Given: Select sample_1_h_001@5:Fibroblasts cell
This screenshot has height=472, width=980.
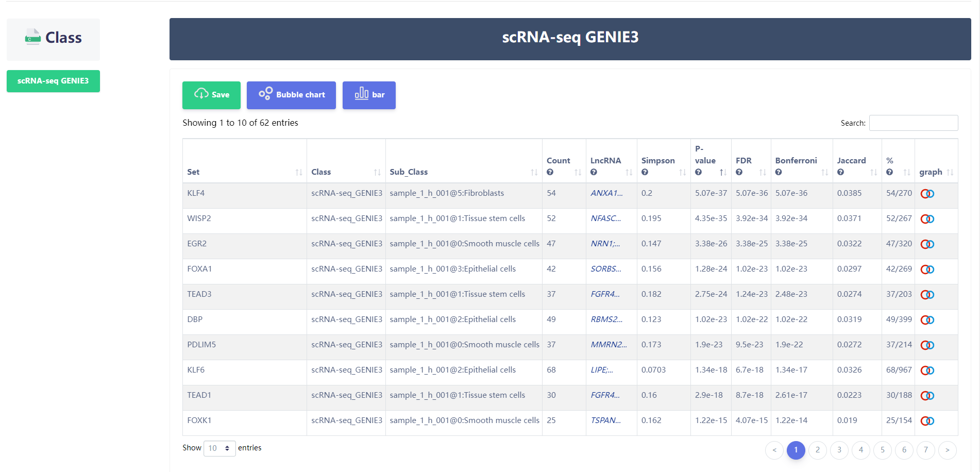Looking at the screenshot, I should click(x=464, y=196).
